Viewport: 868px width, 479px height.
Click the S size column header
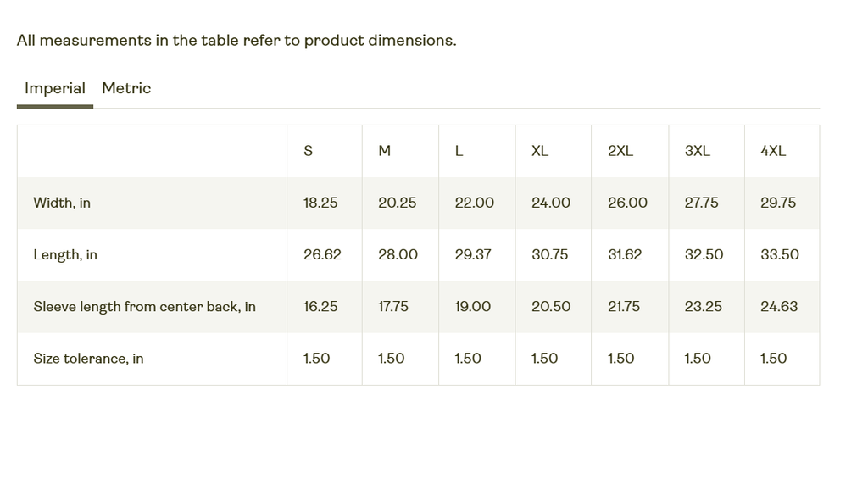pos(308,151)
